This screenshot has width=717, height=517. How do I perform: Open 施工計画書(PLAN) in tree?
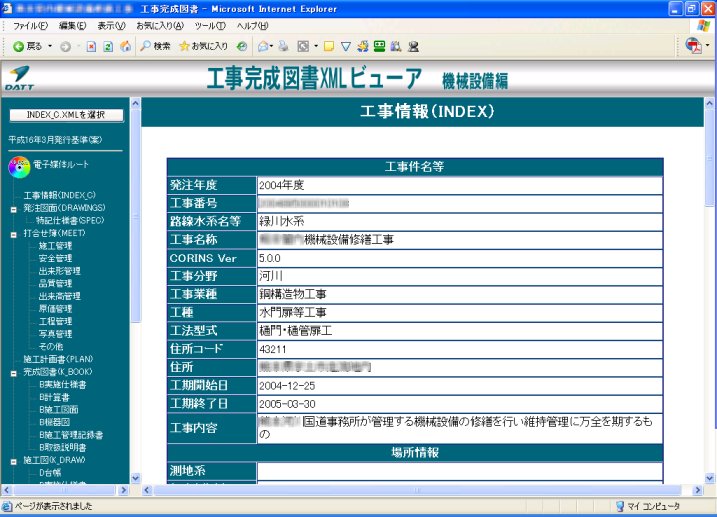58,359
